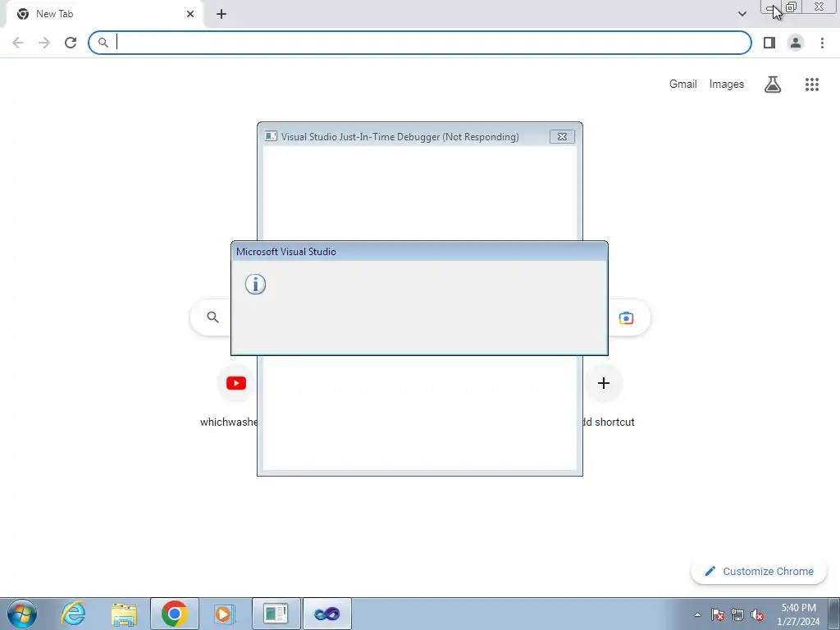
Task: Switch to Just-In-Time Debugger taskbar button
Action: 276,614
